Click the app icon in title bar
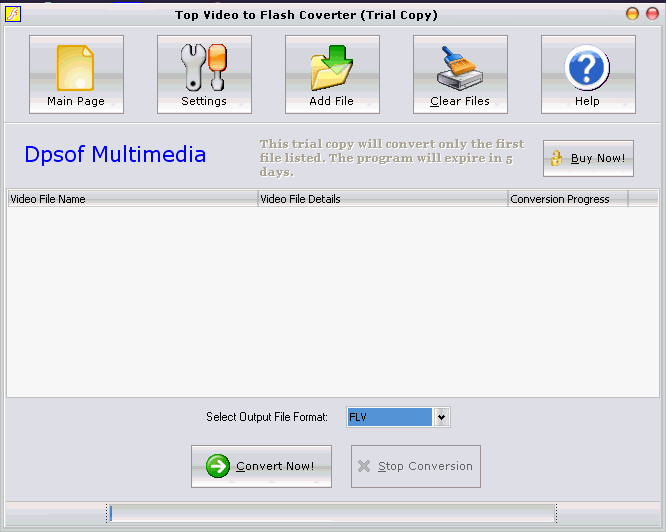Screen dimensions: 666x532 (13, 14)
